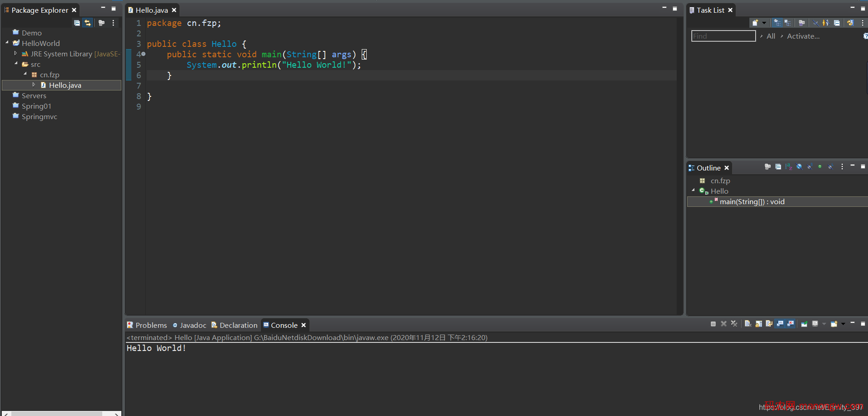Click Clear Console icon

[x=748, y=324]
